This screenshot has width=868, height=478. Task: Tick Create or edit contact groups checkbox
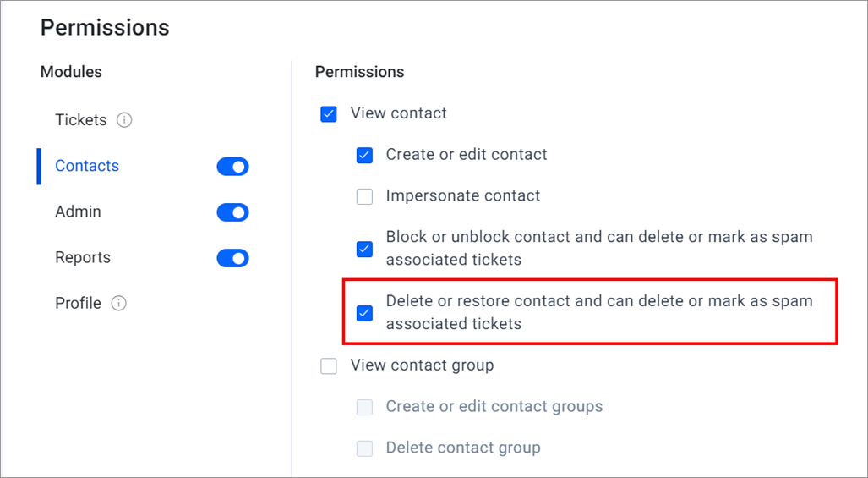364,407
